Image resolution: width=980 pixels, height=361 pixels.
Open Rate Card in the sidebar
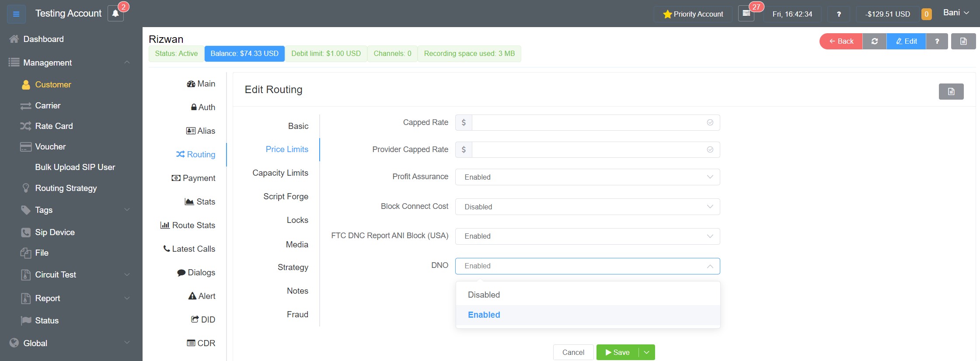pos(54,126)
